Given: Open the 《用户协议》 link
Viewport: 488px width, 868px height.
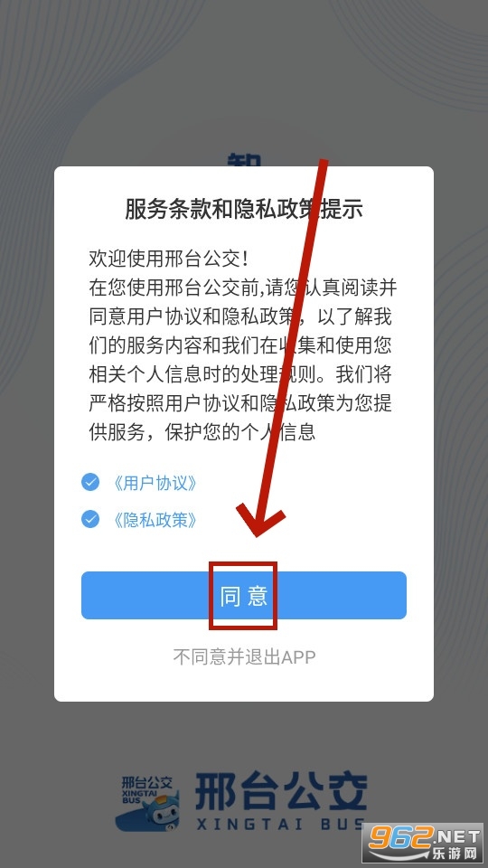Looking at the screenshot, I should tap(155, 483).
